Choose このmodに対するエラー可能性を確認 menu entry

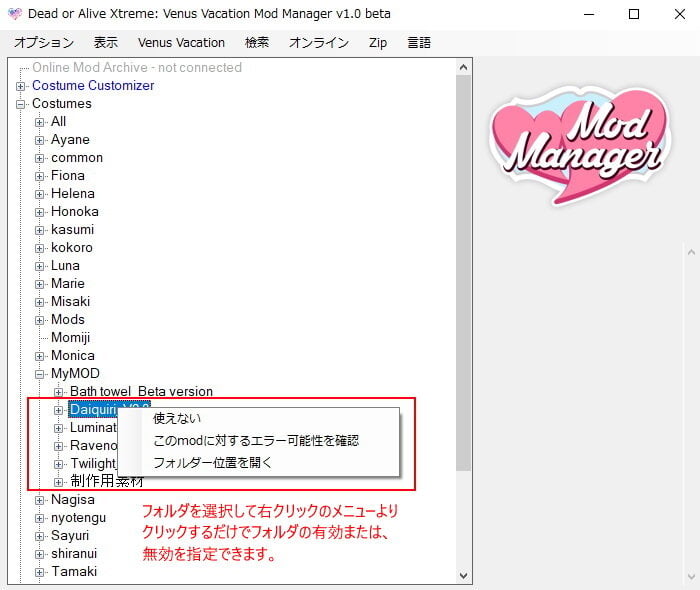click(x=256, y=440)
